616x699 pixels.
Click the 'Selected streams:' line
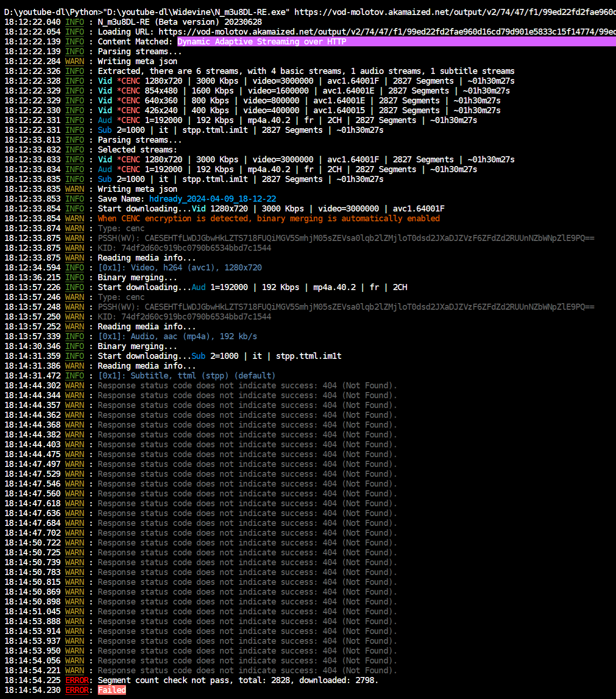(x=138, y=150)
